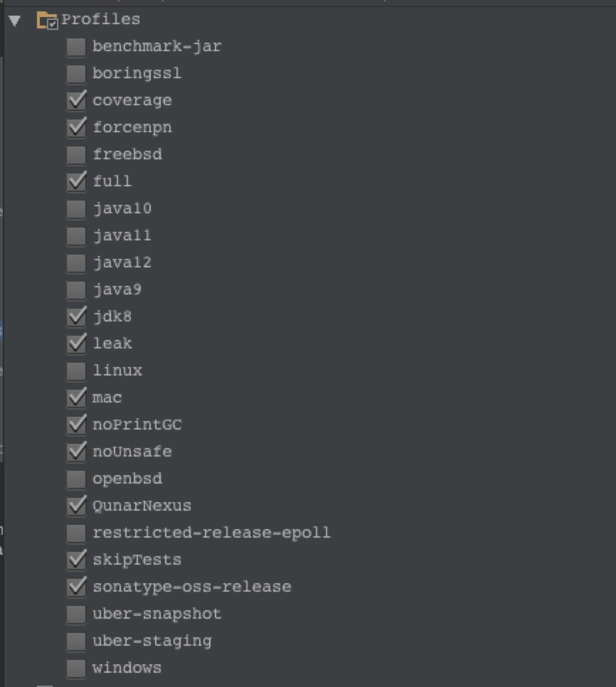Screen dimensions: 616x687
Task: Enable the java11 profile
Action: 76,236
